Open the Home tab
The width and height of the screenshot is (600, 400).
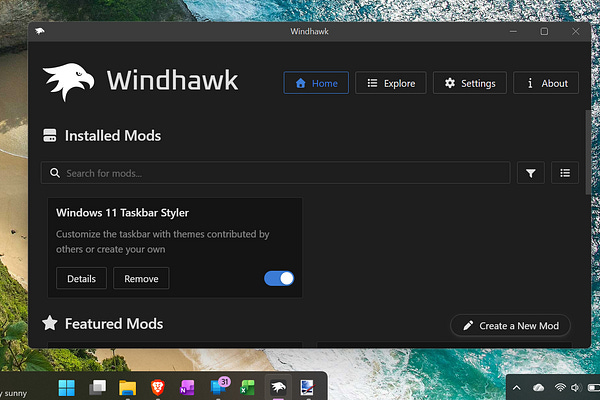click(x=316, y=83)
